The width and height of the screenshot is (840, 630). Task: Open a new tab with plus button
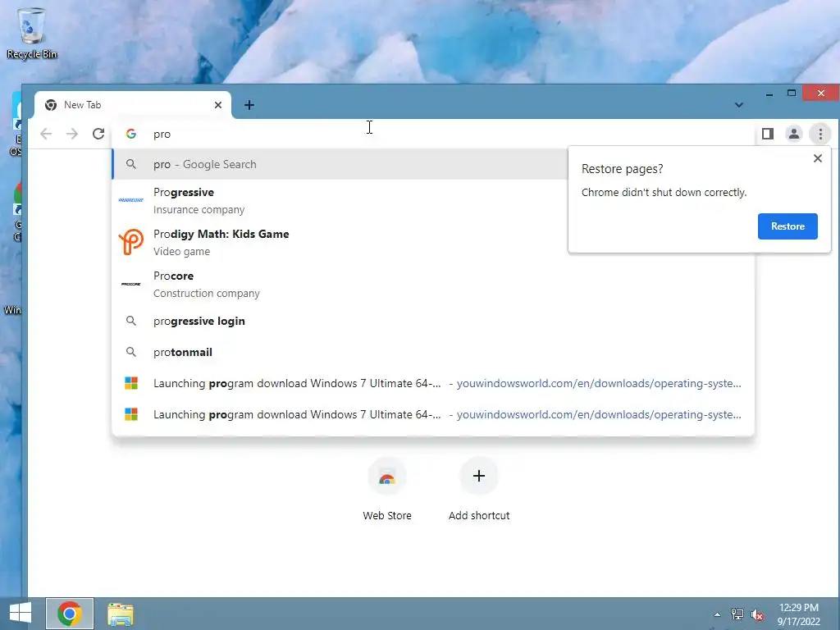tap(249, 105)
